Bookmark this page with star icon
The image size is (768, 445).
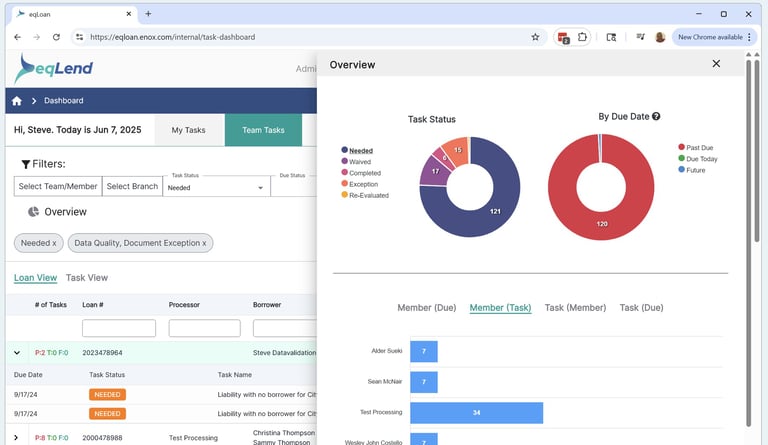[x=535, y=37]
